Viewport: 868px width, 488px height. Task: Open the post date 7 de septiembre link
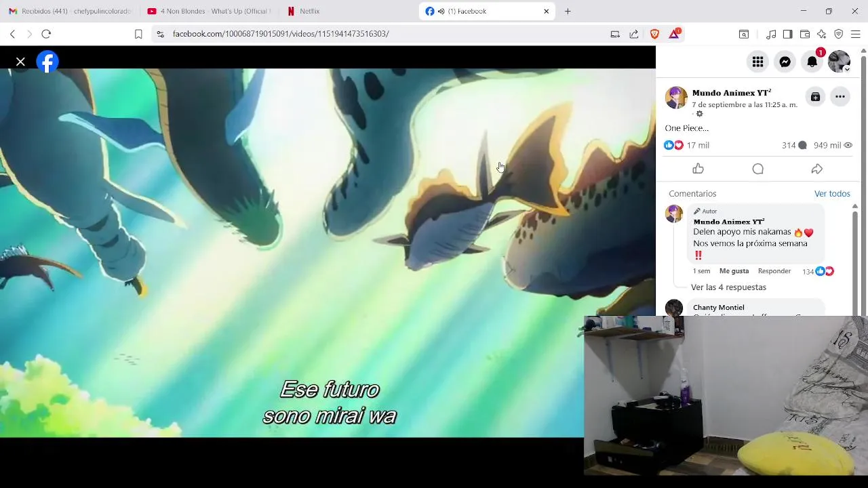click(745, 105)
